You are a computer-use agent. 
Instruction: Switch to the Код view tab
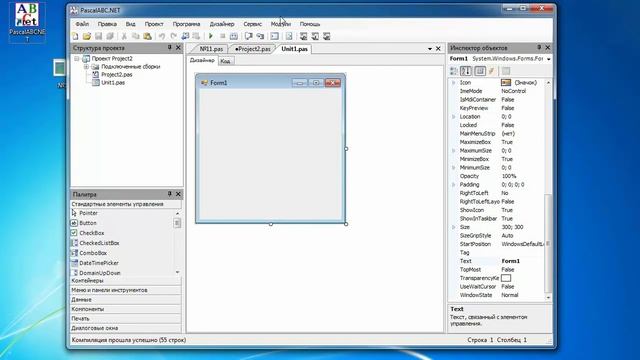click(225, 61)
